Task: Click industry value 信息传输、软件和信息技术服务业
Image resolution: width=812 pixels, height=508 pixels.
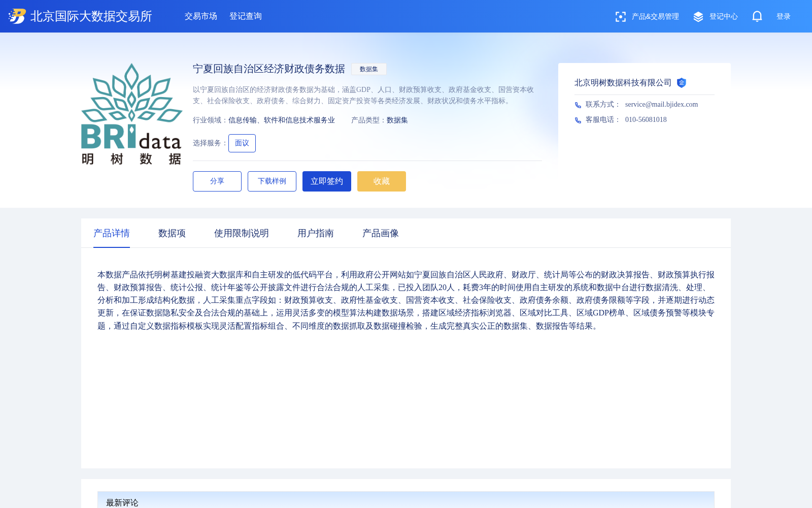Action: (x=282, y=120)
